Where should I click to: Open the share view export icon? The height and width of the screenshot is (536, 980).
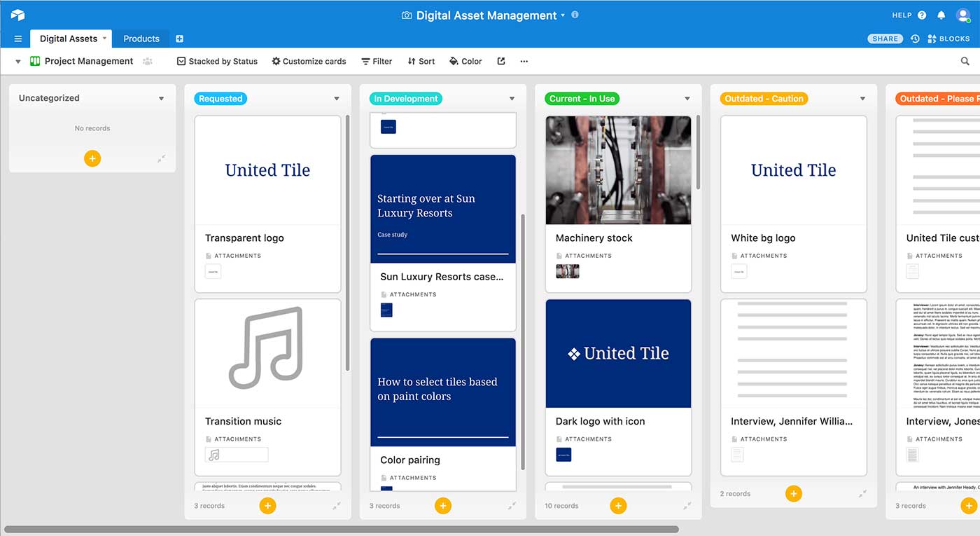[501, 61]
